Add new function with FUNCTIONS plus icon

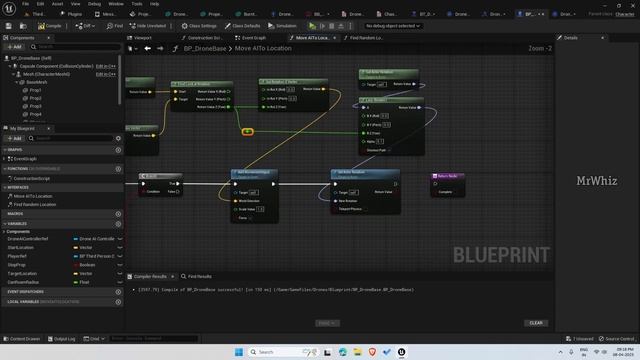click(118, 169)
